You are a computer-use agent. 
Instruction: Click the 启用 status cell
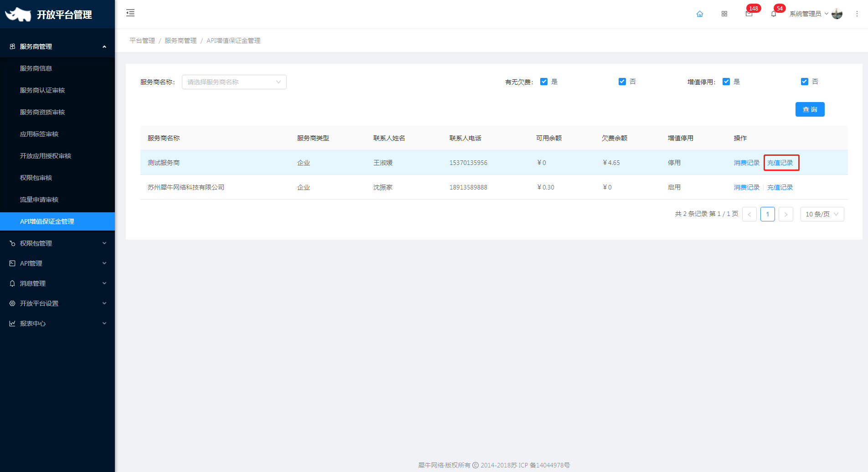click(x=674, y=187)
